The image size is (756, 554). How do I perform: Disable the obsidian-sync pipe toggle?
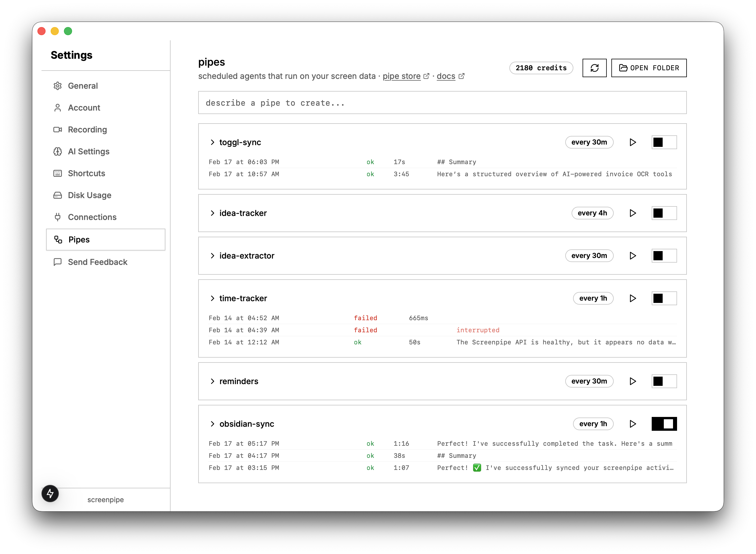[x=664, y=424]
